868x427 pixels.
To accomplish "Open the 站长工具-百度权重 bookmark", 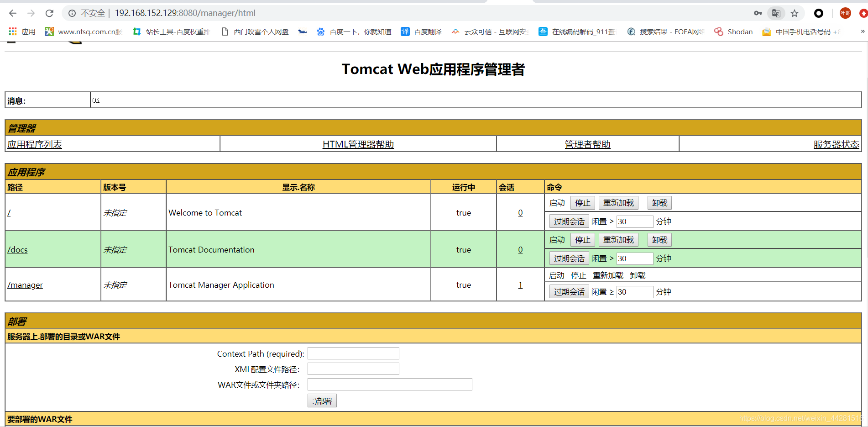I will pyautogui.click(x=171, y=32).
